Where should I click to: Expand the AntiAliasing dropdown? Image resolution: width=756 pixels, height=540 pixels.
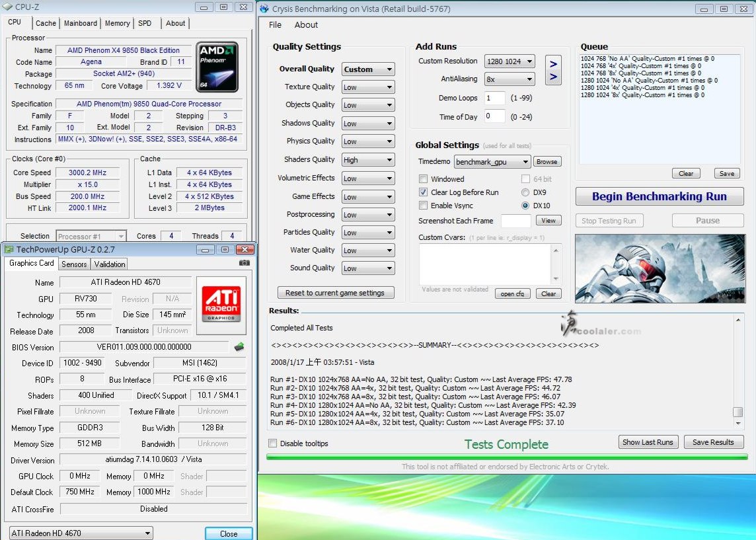510,79
